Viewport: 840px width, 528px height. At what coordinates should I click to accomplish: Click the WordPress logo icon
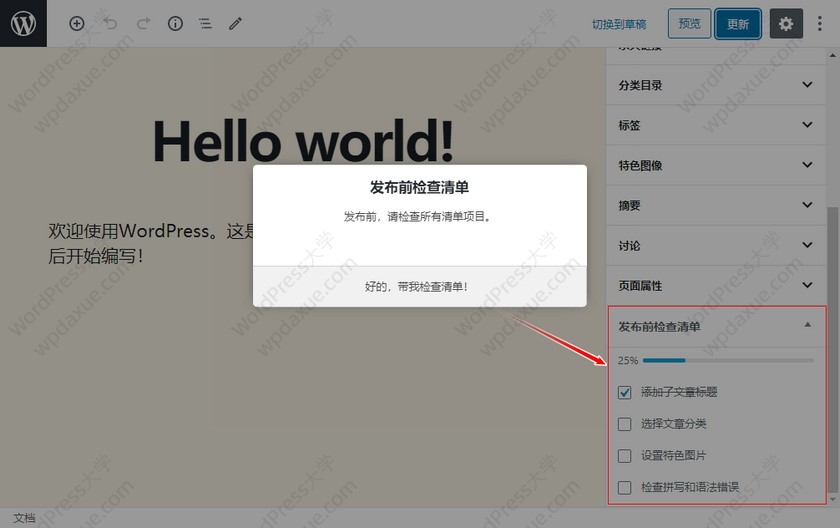pos(23,24)
